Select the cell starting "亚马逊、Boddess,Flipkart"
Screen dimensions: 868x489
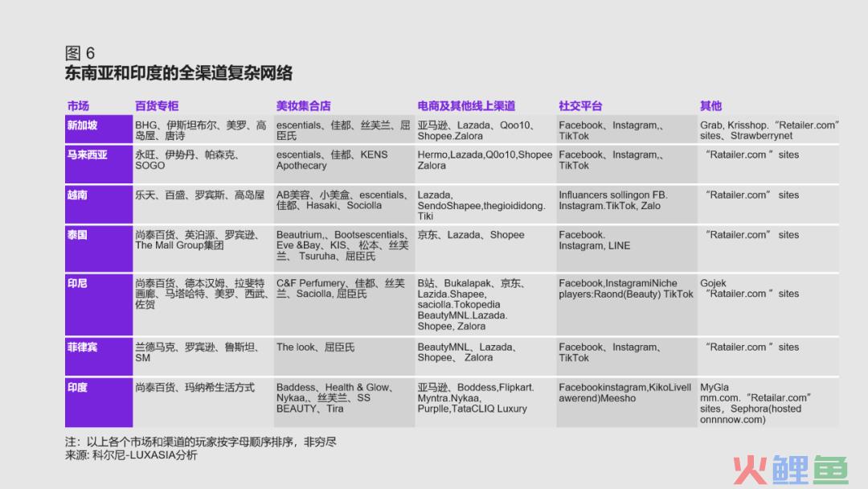coord(485,403)
